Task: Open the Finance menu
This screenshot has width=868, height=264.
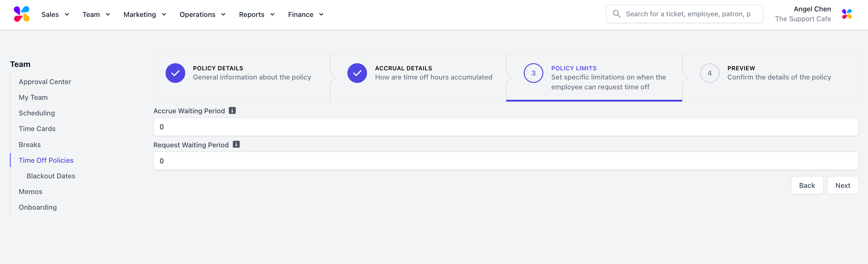Action: tap(301, 14)
